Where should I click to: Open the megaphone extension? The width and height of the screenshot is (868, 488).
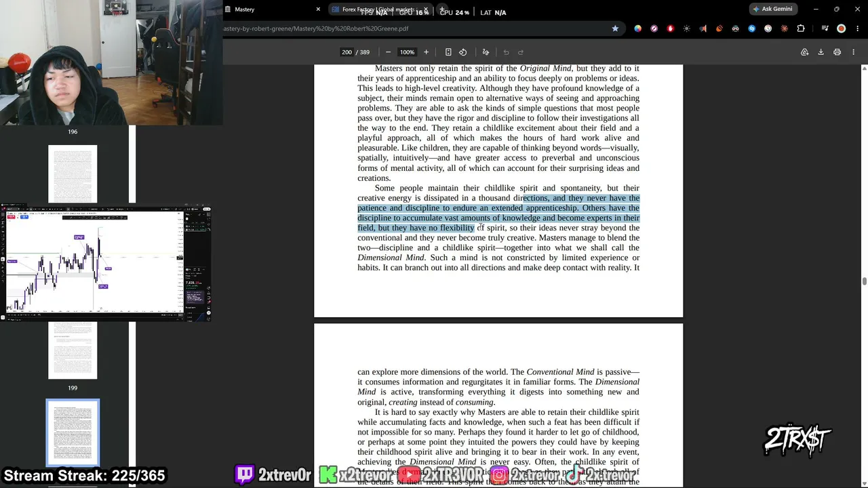click(703, 28)
